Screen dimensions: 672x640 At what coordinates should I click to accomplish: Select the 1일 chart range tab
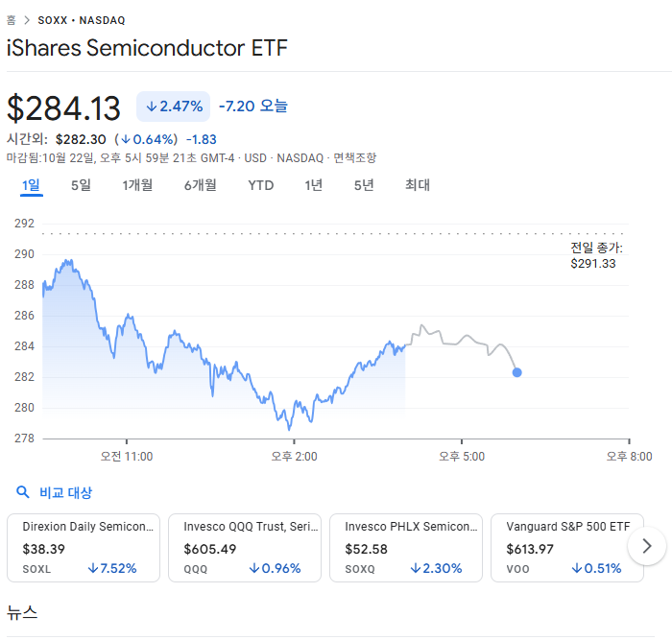point(31,185)
